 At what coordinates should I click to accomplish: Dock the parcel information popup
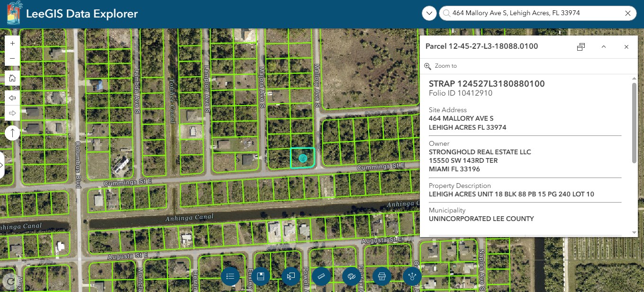[x=581, y=47]
